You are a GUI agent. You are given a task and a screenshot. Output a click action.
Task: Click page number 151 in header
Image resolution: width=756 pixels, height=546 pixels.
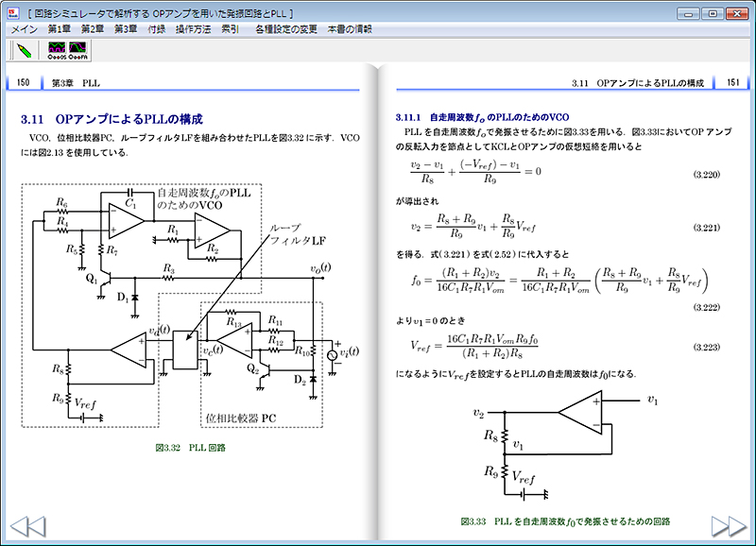pyautogui.click(x=733, y=82)
